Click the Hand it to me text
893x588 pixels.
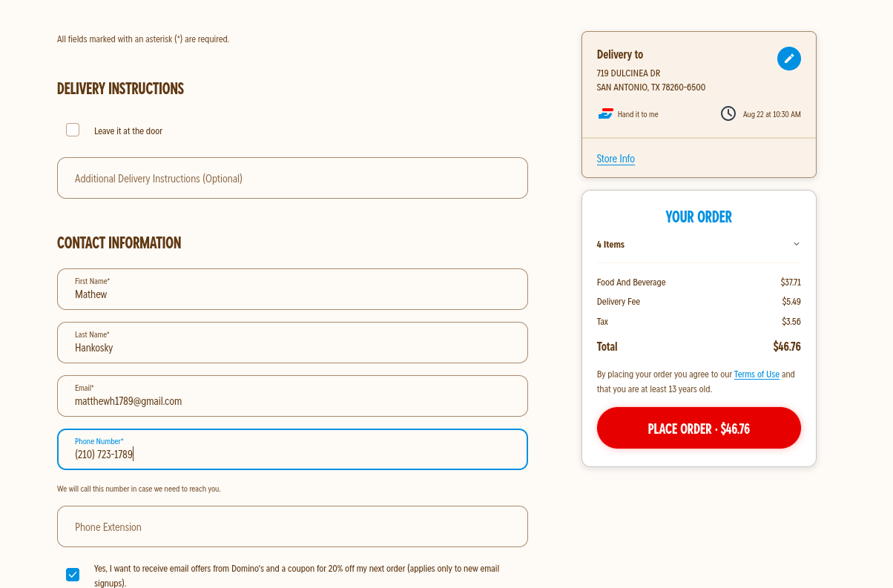(638, 114)
